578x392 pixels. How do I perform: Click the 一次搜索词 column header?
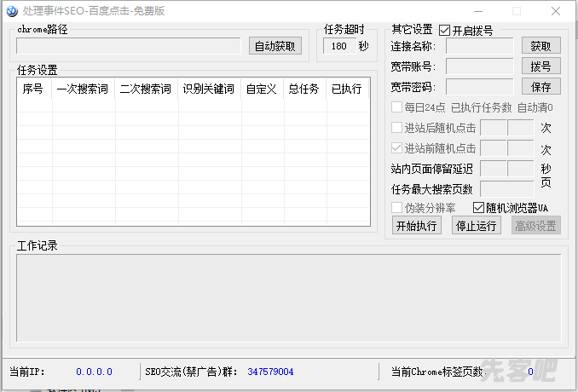pyautogui.click(x=83, y=89)
